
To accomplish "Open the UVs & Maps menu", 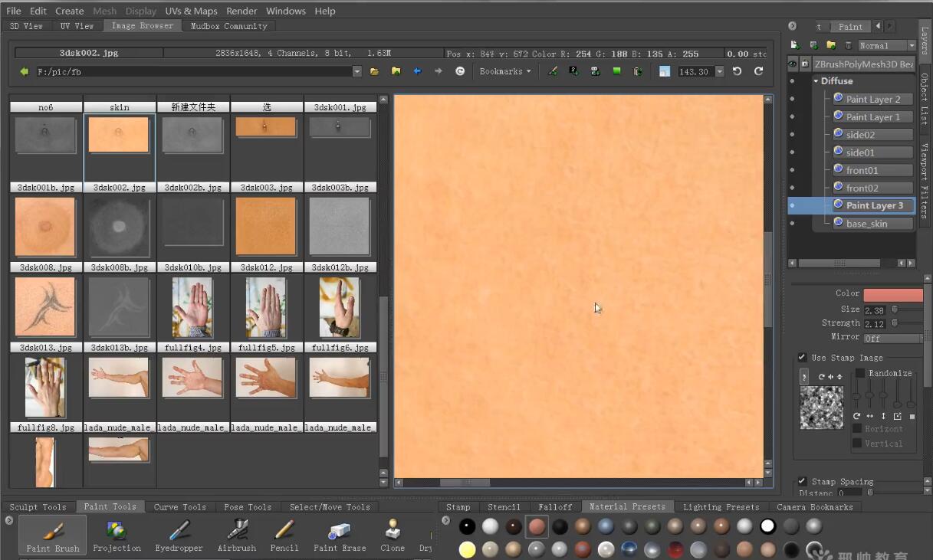I will click(x=191, y=11).
